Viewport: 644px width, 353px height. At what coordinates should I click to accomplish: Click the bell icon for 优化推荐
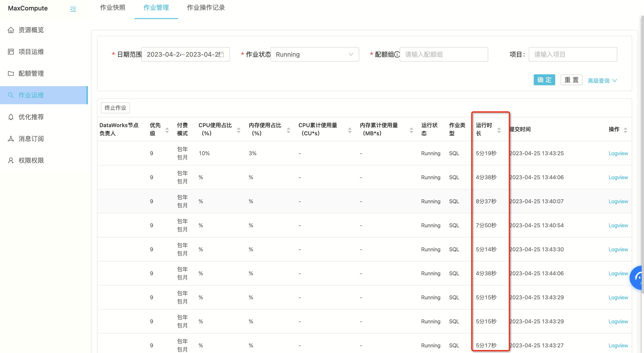[11, 117]
